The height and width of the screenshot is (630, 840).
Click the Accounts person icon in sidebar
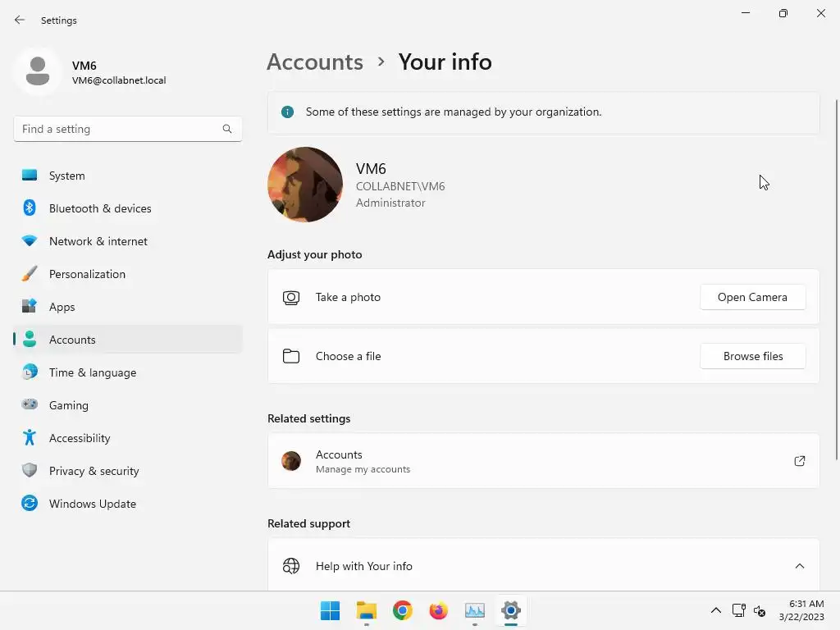30,339
